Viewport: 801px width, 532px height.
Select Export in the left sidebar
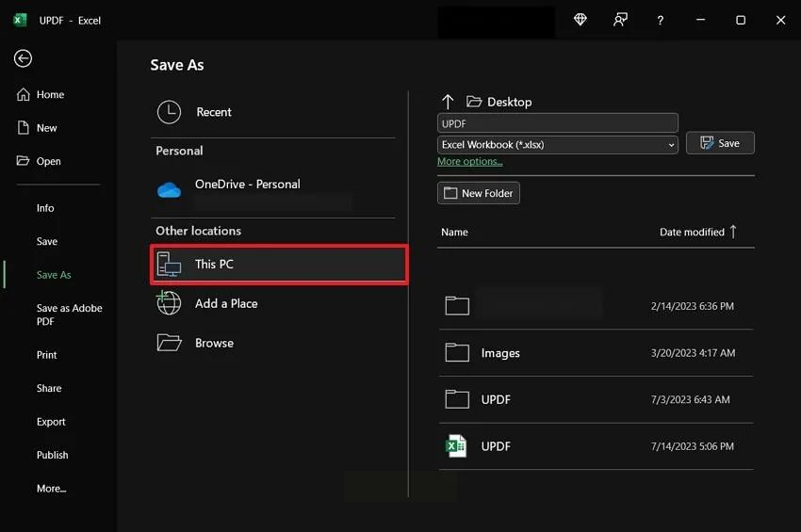coord(51,422)
